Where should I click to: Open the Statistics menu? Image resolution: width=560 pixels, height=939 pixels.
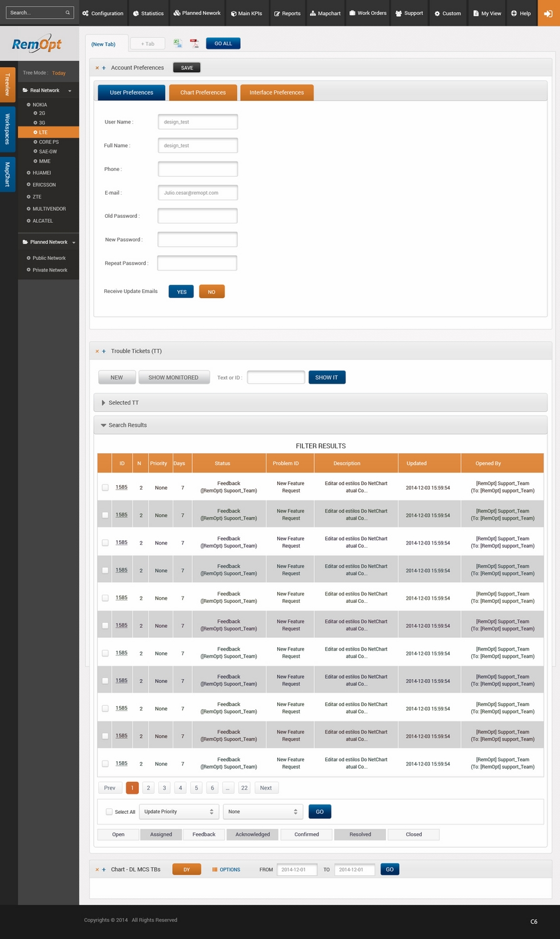coord(148,13)
